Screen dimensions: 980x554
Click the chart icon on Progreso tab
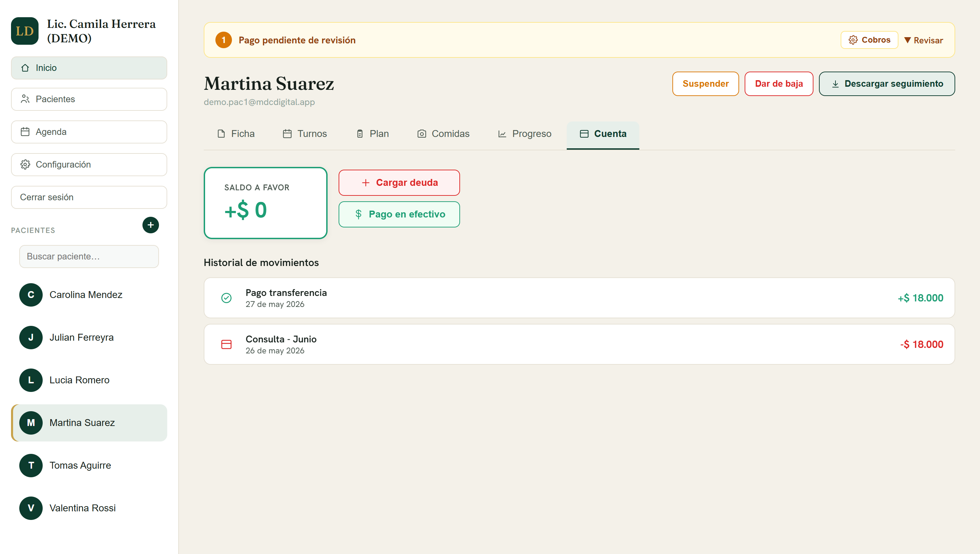(502, 134)
